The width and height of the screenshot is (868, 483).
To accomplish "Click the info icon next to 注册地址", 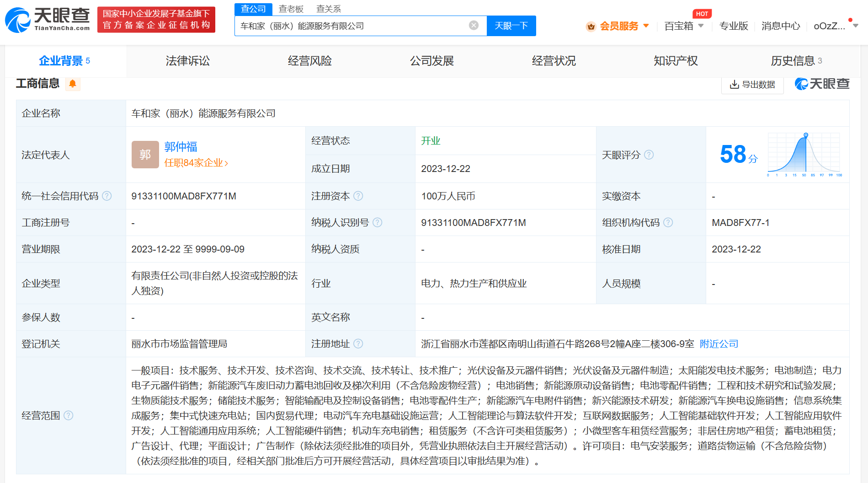I will (358, 344).
